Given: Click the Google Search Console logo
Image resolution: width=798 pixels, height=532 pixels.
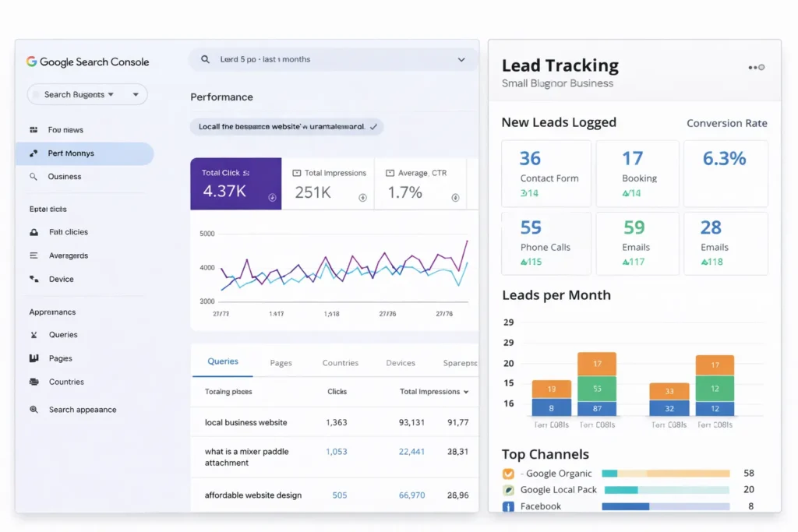Looking at the screenshot, I should click(87, 62).
